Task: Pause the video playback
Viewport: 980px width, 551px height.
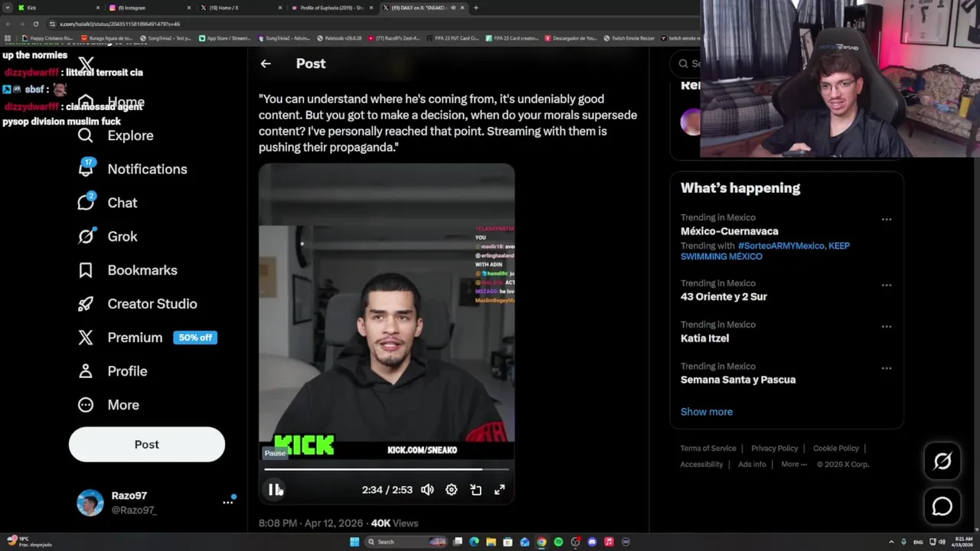Action: 274,490
